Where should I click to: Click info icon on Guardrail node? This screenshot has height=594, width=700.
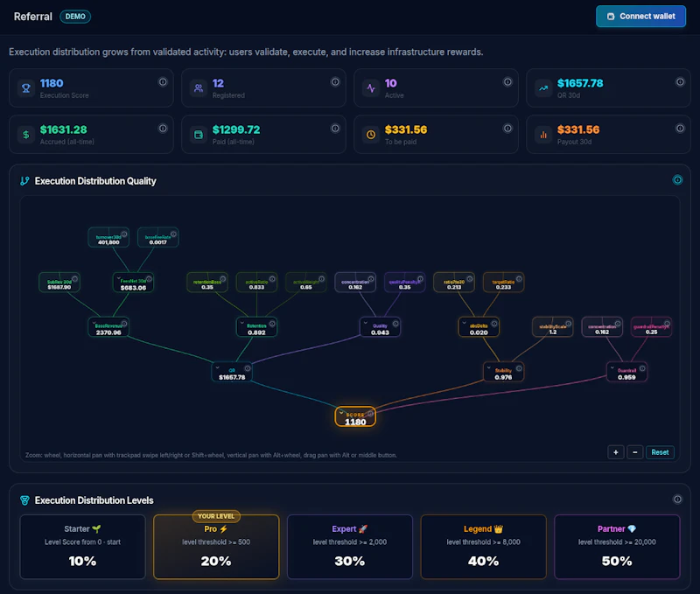[x=642, y=368]
